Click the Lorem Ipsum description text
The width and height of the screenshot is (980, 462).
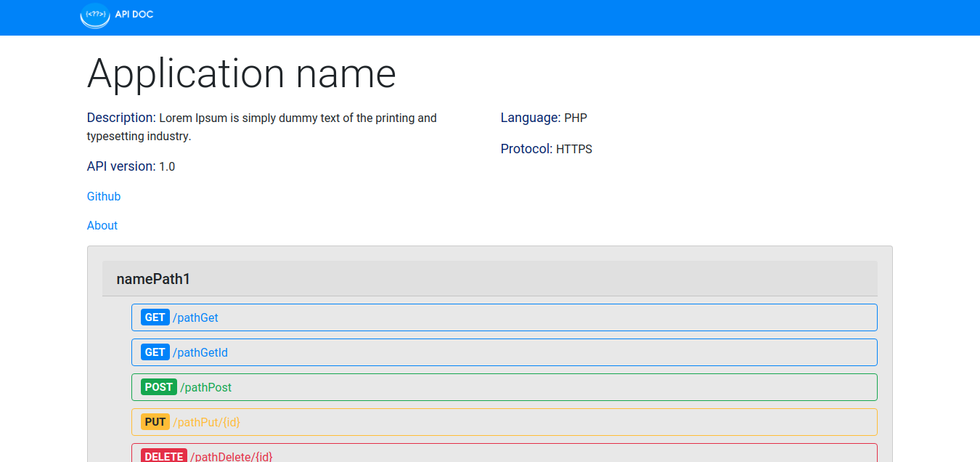pos(298,118)
